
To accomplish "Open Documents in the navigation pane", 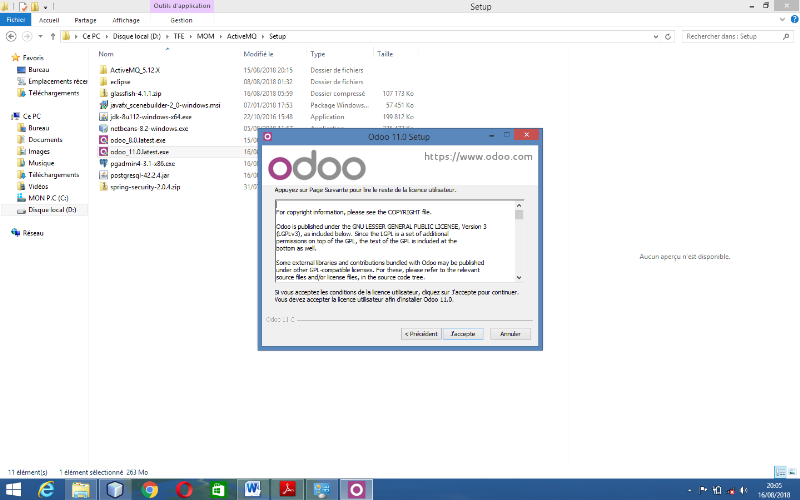I will (45, 140).
